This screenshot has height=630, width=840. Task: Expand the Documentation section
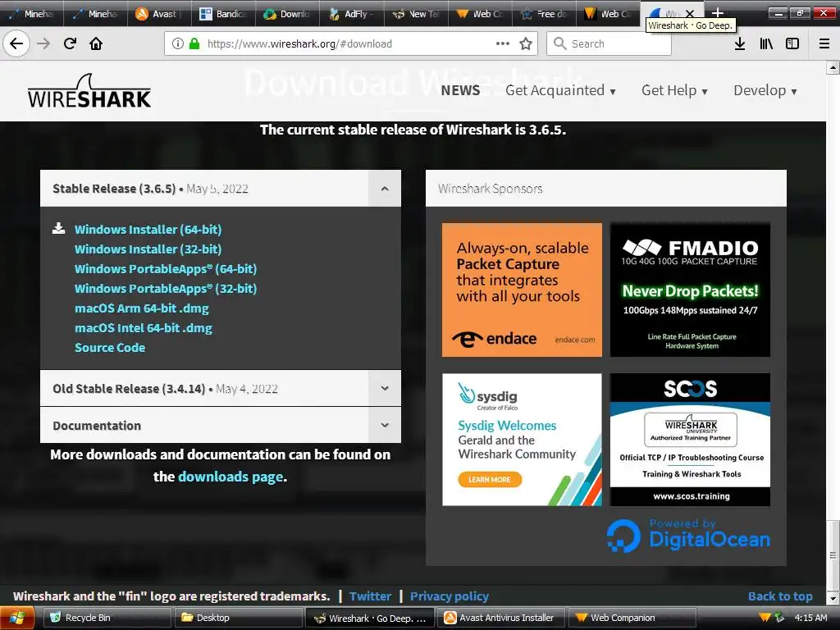[x=385, y=425]
